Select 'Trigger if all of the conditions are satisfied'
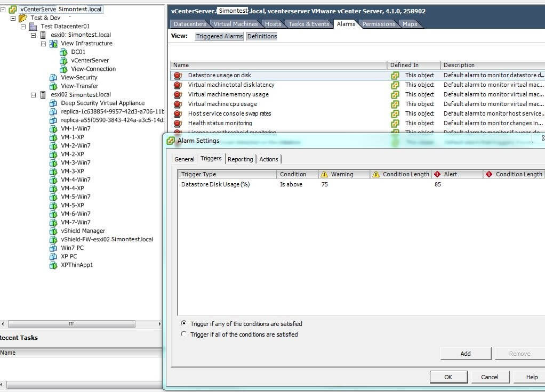 183,334
